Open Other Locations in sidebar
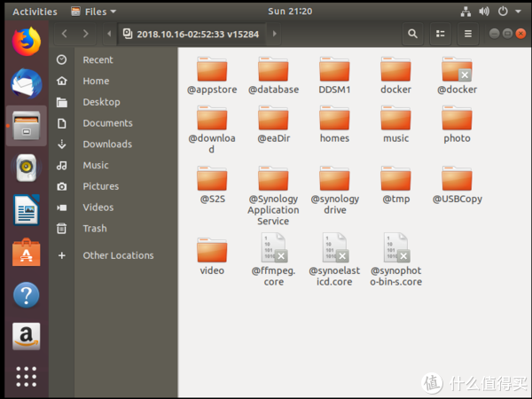The image size is (532, 399). click(118, 255)
